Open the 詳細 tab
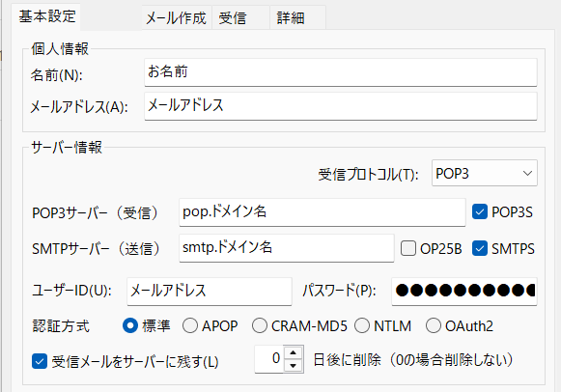The height and width of the screenshot is (392, 561). [x=297, y=17]
